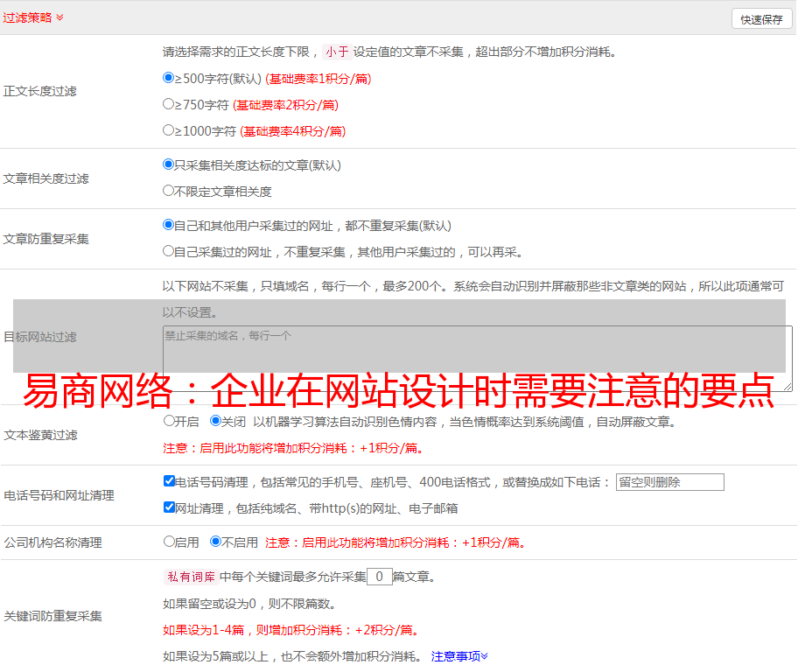Image resolution: width=798 pixels, height=672 pixels.
Task: Click the (基础费率1积分/篇) red note
Action: click(318, 79)
